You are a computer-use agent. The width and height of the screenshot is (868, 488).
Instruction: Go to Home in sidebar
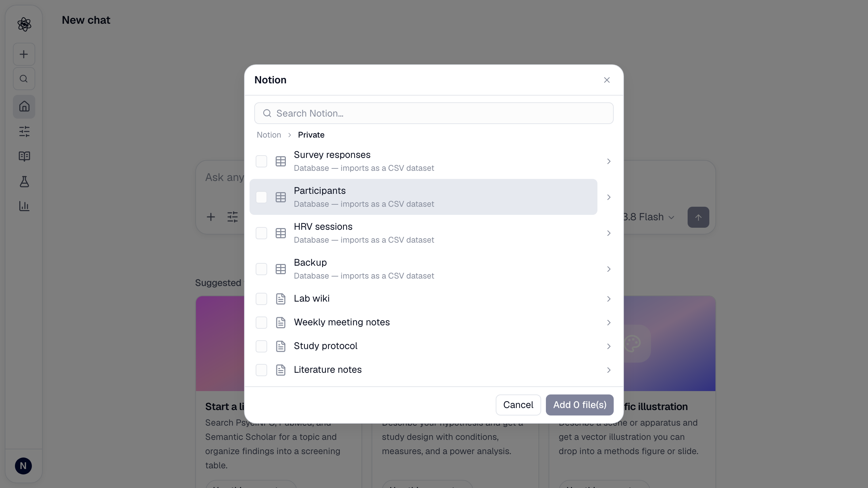tap(24, 106)
